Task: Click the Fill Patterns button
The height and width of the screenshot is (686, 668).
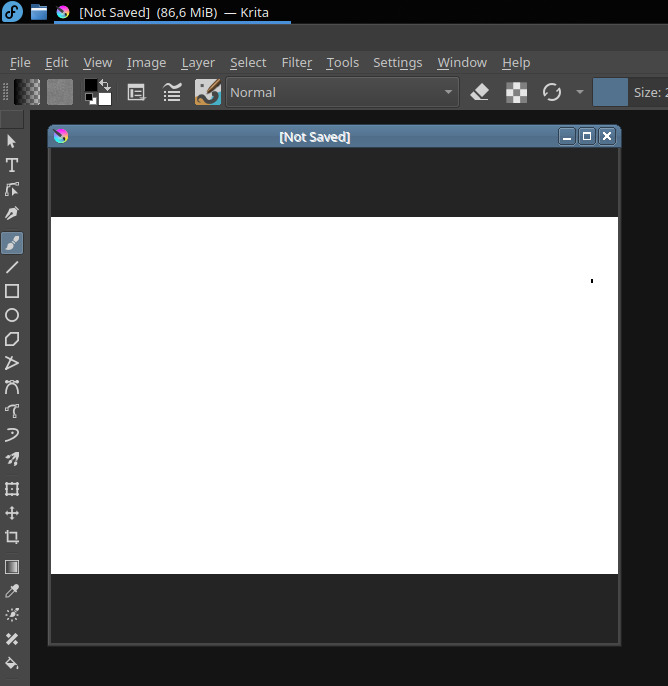Action: click(x=60, y=92)
